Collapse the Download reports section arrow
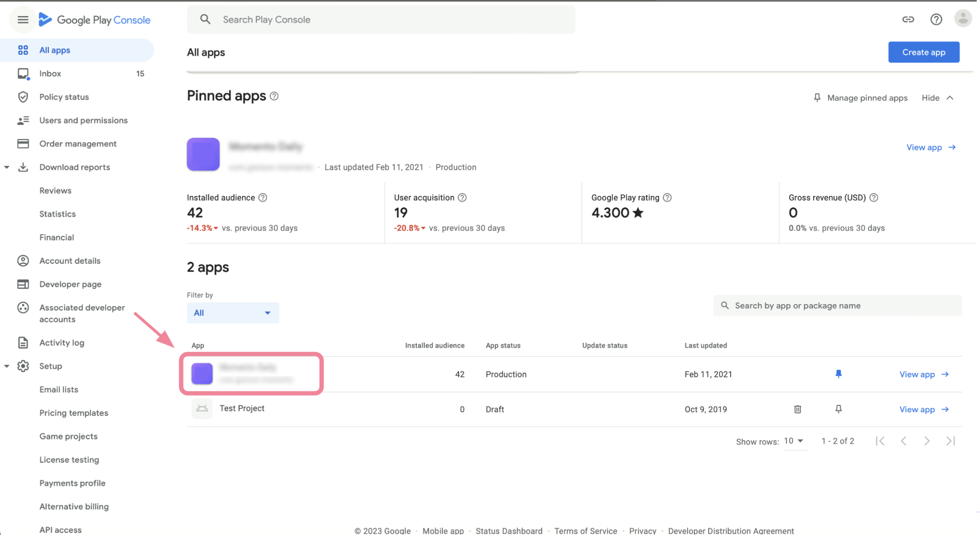Image resolution: width=980 pixels, height=544 pixels. click(7, 167)
